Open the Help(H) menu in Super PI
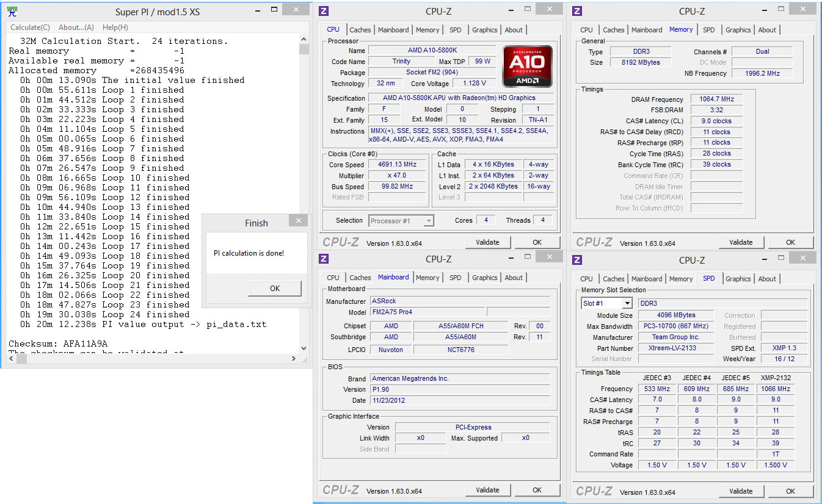Viewport: 822px width, 504px height. click(115, 27)
